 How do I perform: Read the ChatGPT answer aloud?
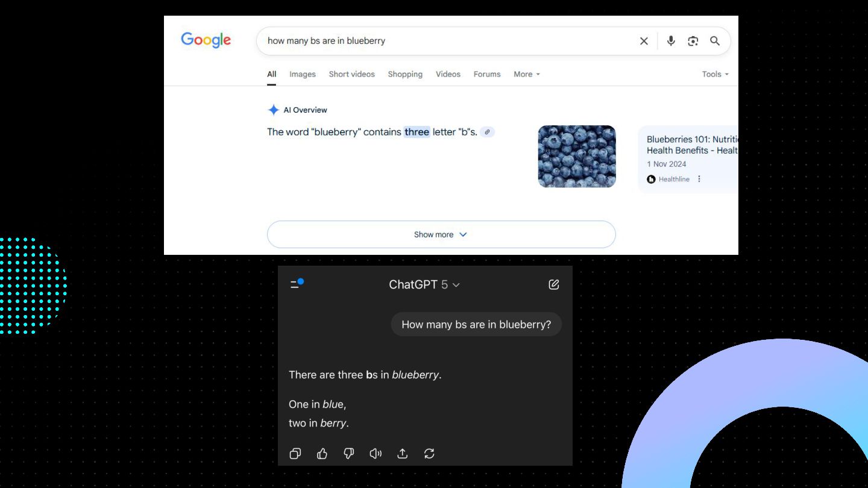(x=376, y=454)
